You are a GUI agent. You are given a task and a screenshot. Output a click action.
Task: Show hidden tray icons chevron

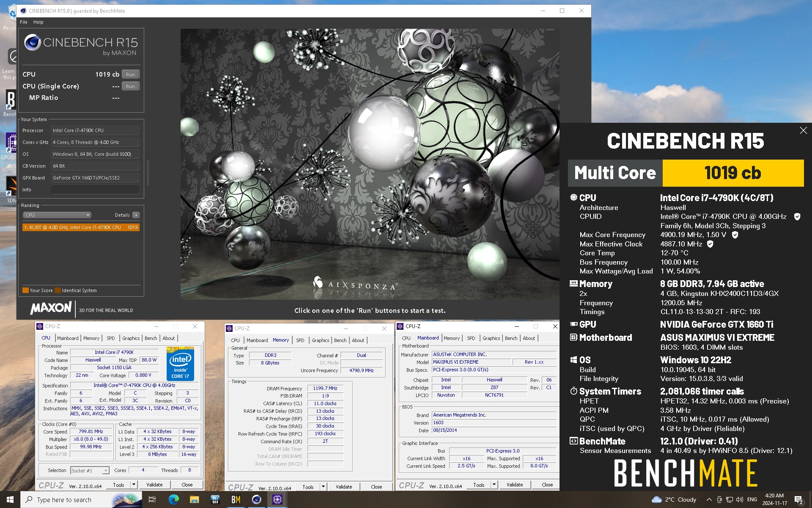point(709,500)
